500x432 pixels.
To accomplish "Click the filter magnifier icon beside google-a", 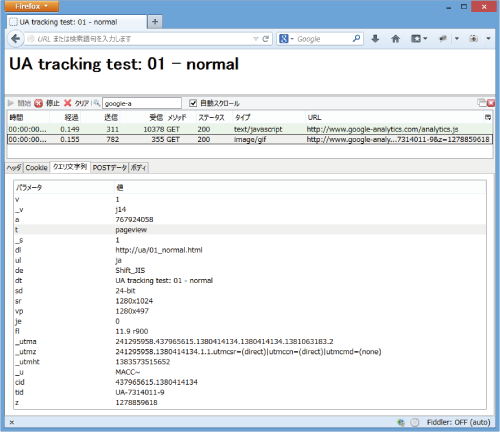I will click(x=97, y=103).
